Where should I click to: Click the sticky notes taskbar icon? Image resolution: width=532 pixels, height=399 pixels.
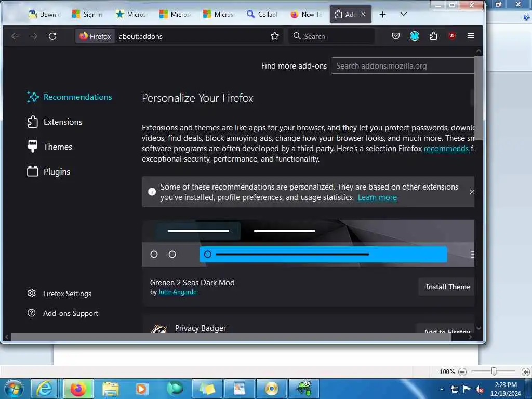coord(207,389)
